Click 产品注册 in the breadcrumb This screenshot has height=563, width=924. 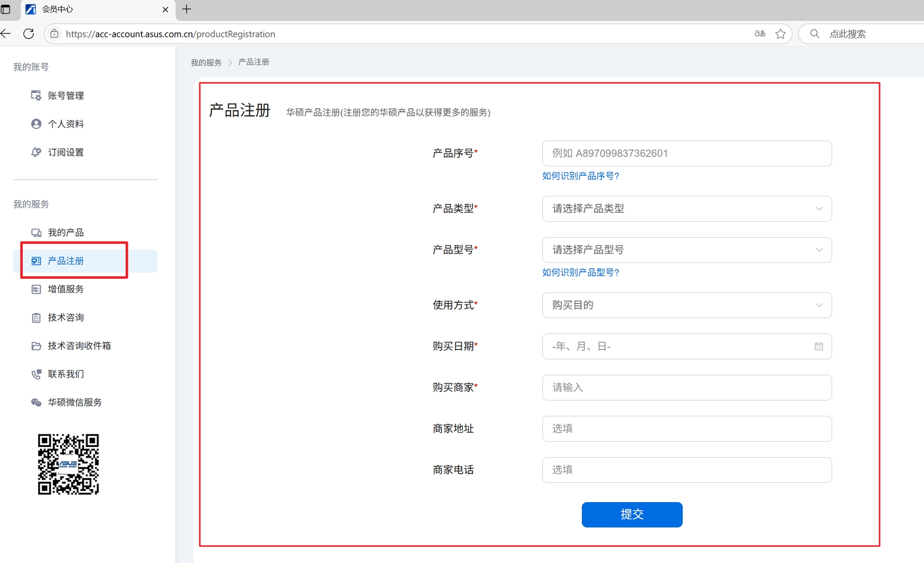pyautogui.click(x=254, y=62)
